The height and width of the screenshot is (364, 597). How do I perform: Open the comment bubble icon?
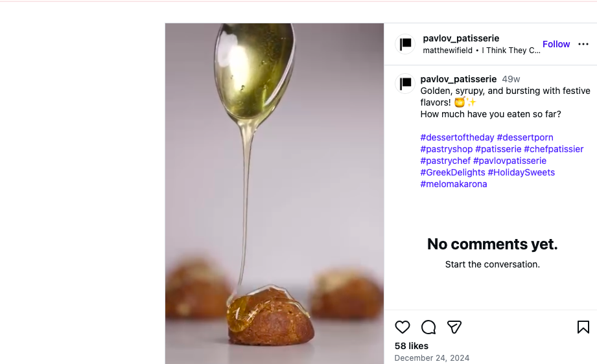(x=428, y=327)
